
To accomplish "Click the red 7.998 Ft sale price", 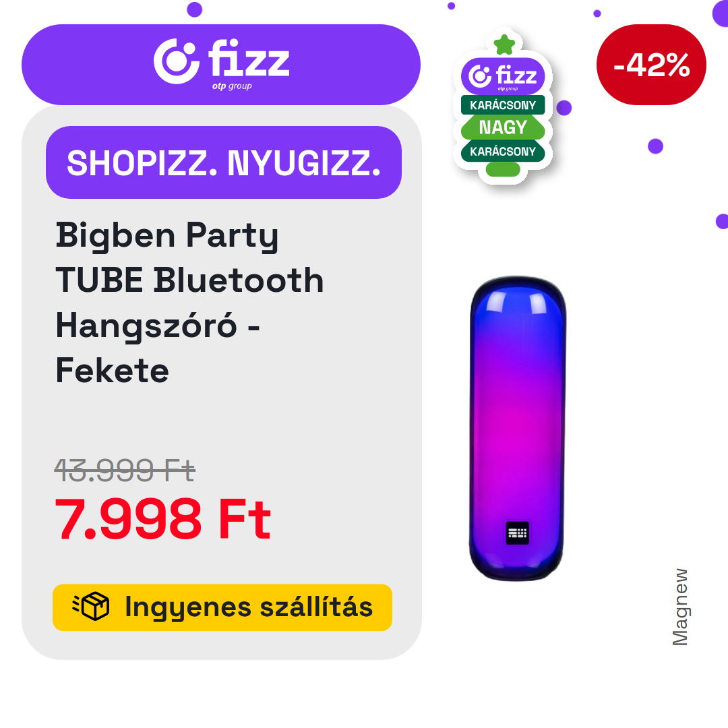I will 162,518.
